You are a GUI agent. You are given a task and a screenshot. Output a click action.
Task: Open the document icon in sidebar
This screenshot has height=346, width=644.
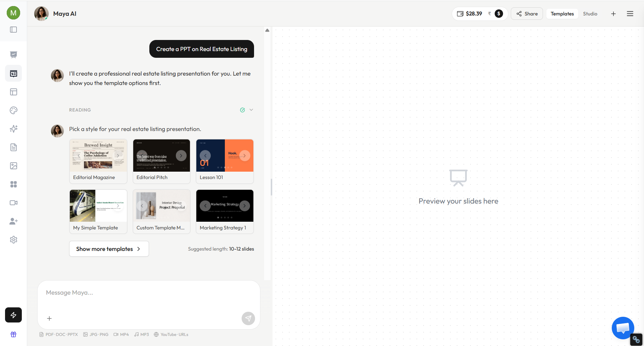(13, 147)
